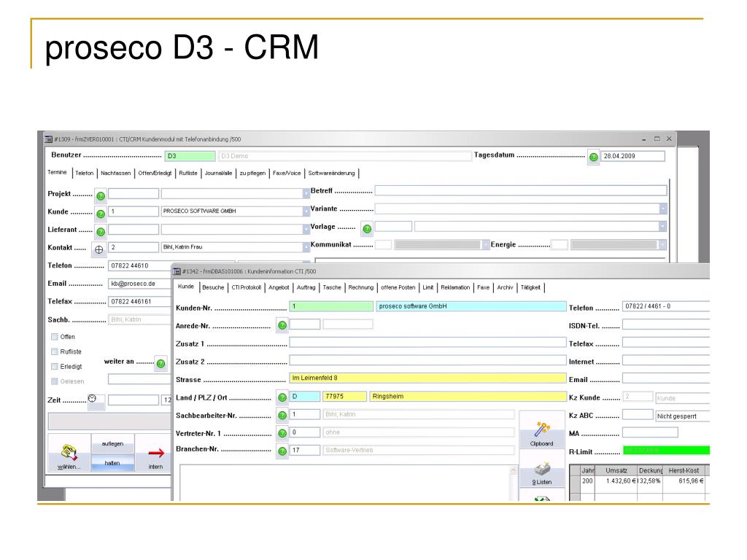Click the Umsatz column header
This screenshot has width=747, height=560.
point(616,470)
